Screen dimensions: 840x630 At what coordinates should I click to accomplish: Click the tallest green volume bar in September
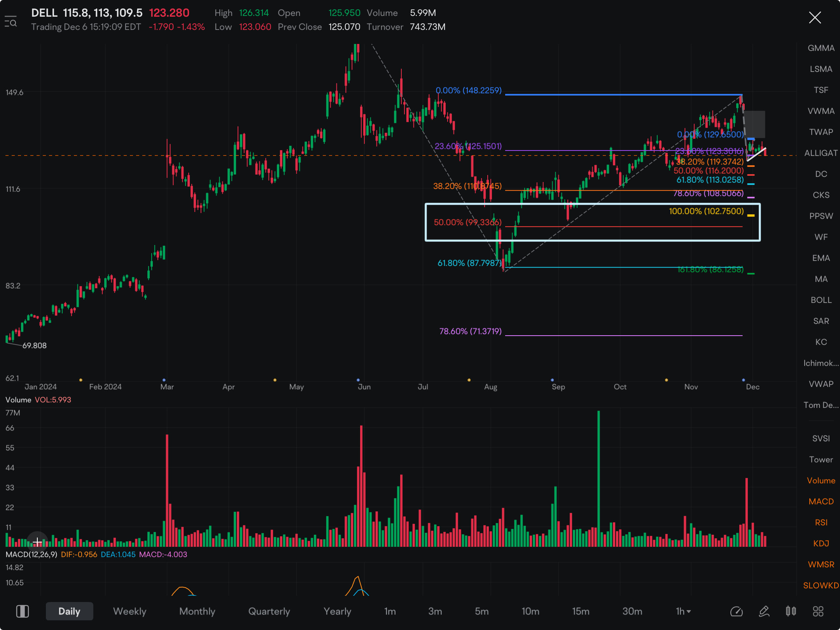pos(598,478)
